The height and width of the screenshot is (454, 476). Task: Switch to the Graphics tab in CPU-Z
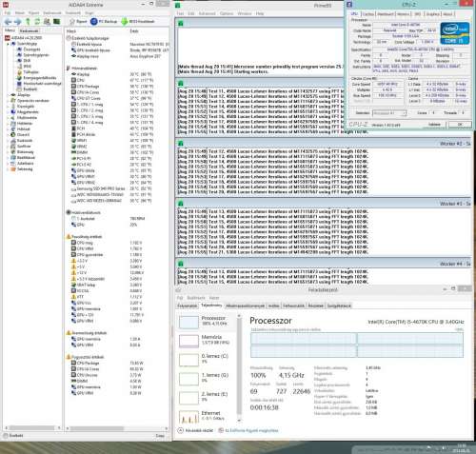tap(432, 14)
